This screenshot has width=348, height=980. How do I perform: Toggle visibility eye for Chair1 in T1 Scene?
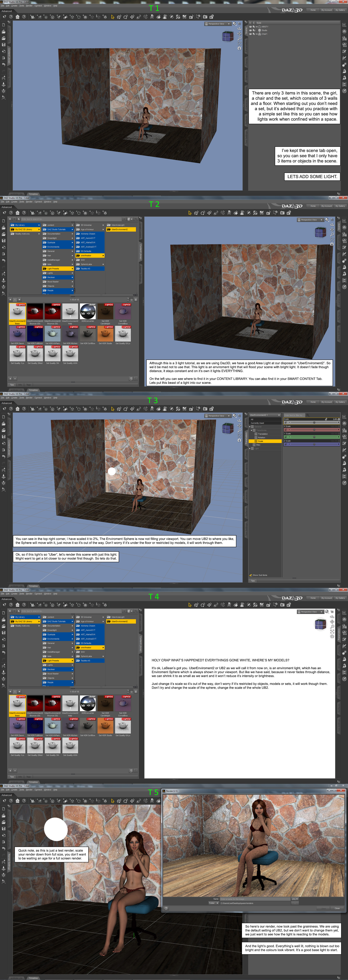point(250,34)
